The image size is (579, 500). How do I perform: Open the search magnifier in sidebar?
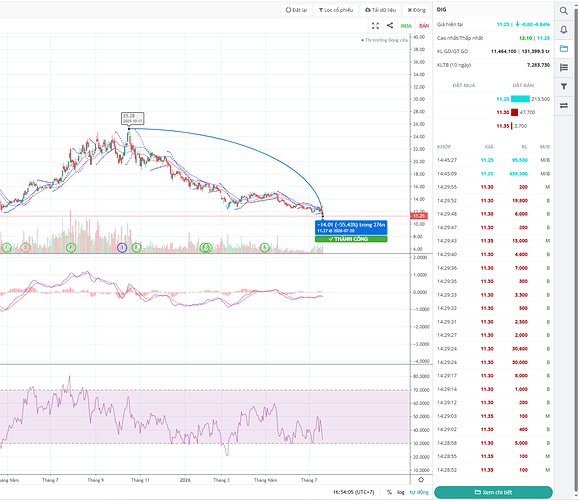pyautogui.click(x=563, y=10)
